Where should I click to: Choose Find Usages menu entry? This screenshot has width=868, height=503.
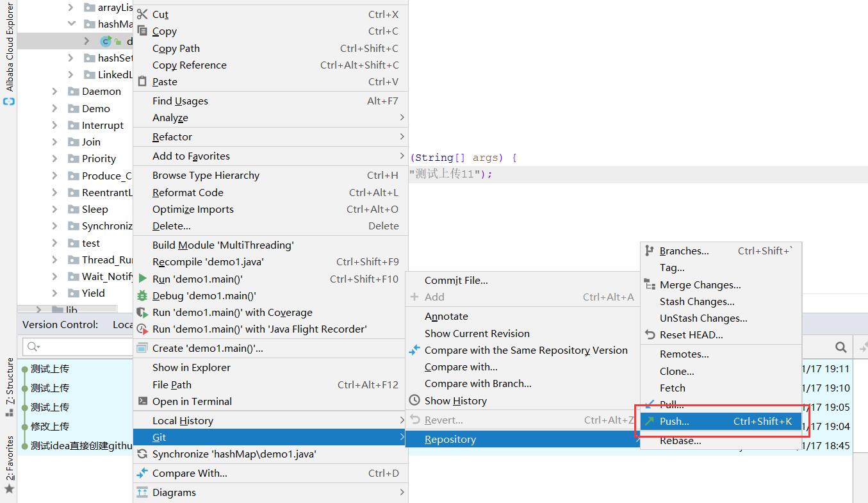click(x=270, y=101)
